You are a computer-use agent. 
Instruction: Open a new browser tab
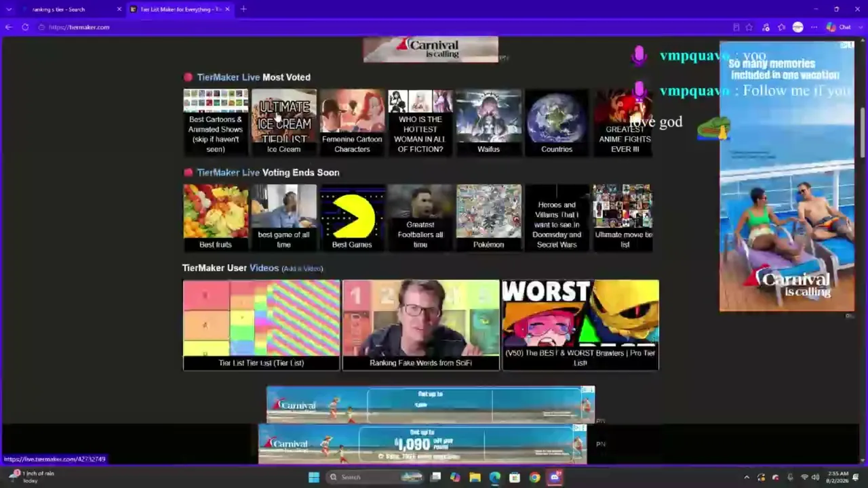[x=243, y=9]
